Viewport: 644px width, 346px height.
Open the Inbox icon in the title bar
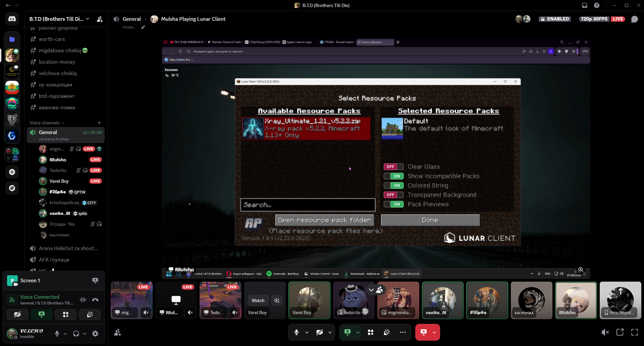click(585, 5)
